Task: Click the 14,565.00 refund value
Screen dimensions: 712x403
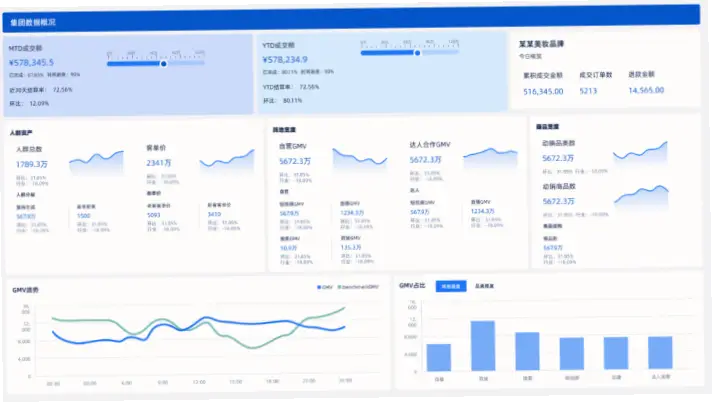Action: tap(646, 90)
